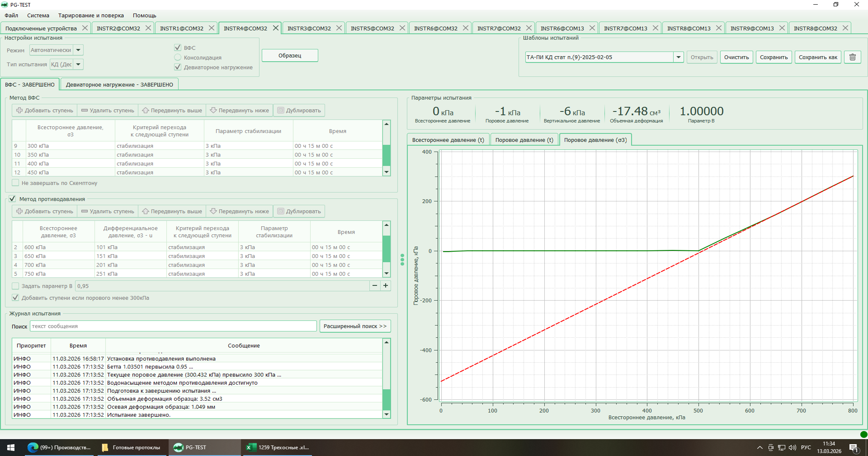868x456 pixels.
Task: Click the test journal vertical scrollbar
Action: pos(387,378)
